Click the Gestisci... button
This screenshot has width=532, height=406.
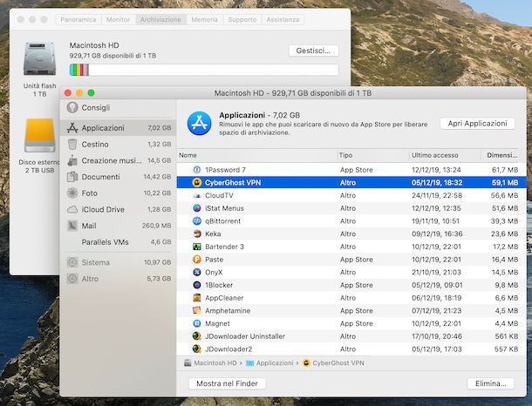tap(313, 51)
